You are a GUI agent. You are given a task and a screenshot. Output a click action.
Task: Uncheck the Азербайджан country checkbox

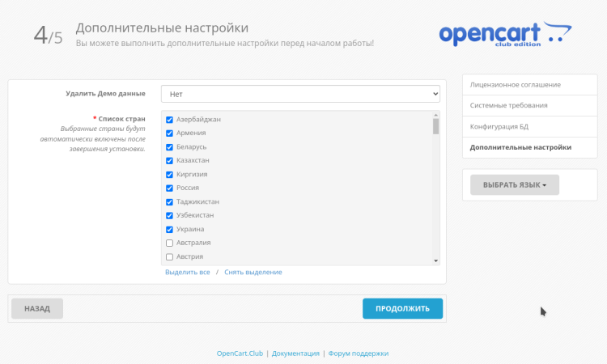170,120
